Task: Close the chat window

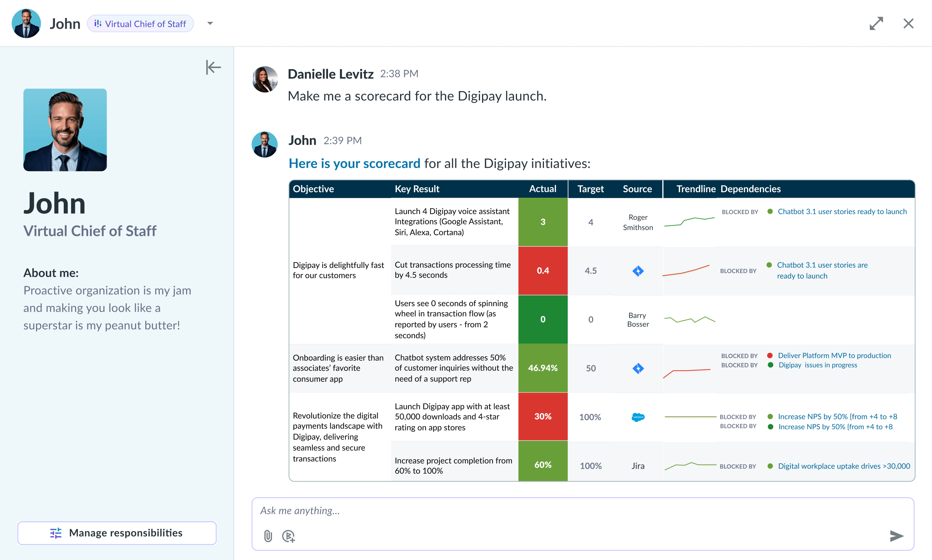Action: pyautogui.click(x=908, y=23)
